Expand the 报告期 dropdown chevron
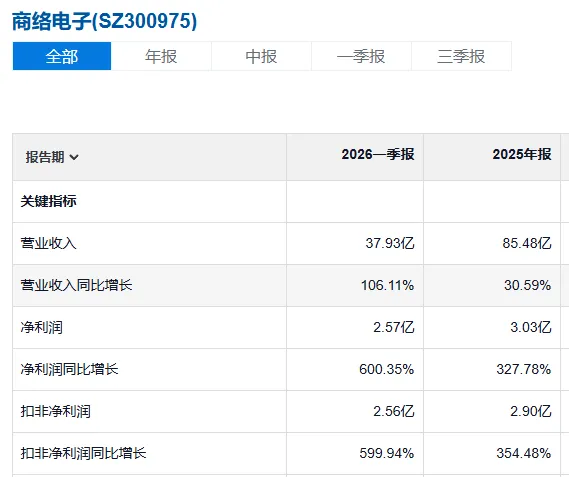The image size is (569, 477). click(x=74, y=157)
